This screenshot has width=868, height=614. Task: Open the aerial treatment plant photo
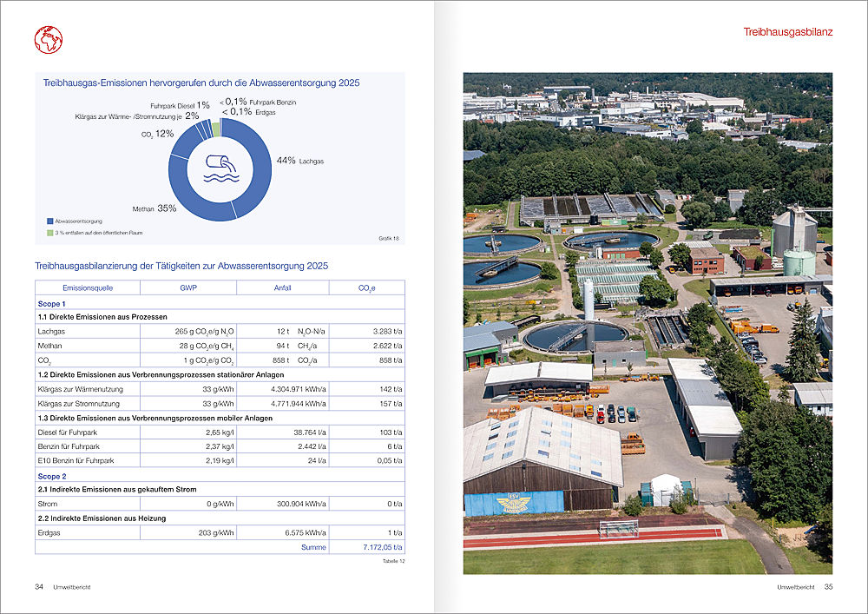pos(648,323)
